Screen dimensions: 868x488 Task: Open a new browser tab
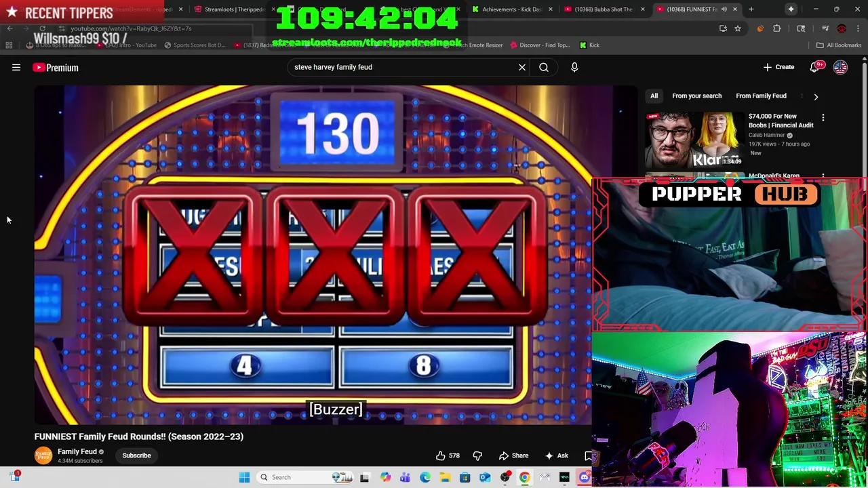pyautogui.click(x=751, y=9)
